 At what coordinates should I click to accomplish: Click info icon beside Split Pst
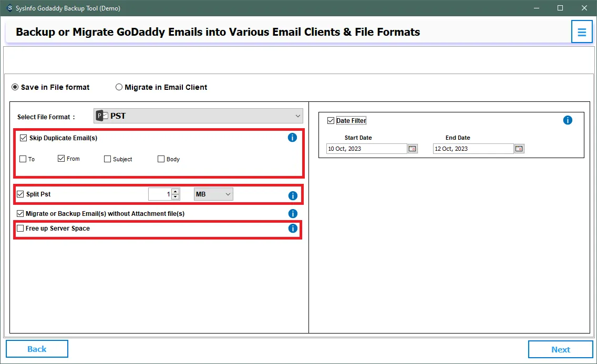pos(292,195)
